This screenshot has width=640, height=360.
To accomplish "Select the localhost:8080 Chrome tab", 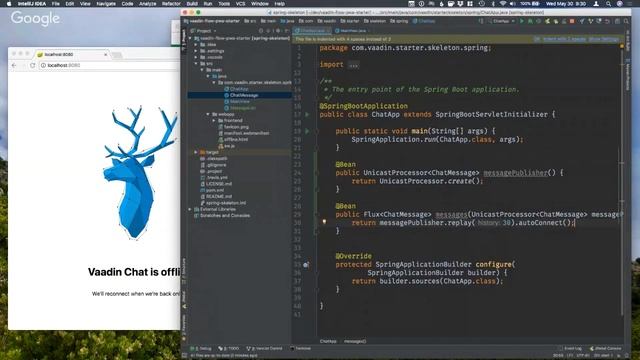I will click(72, 54).
